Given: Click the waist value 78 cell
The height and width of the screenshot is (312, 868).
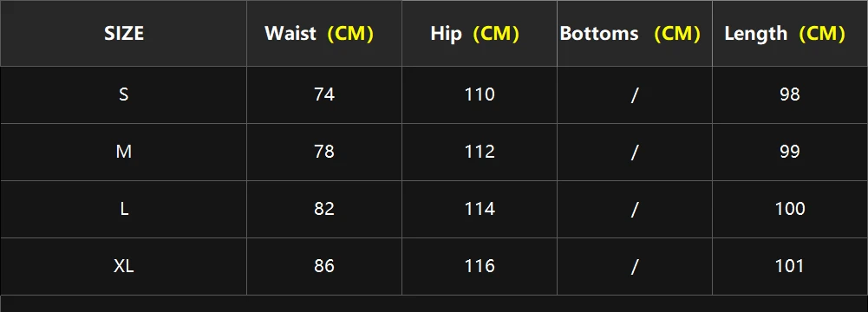Looking at the screenshot, I should 324,153.
